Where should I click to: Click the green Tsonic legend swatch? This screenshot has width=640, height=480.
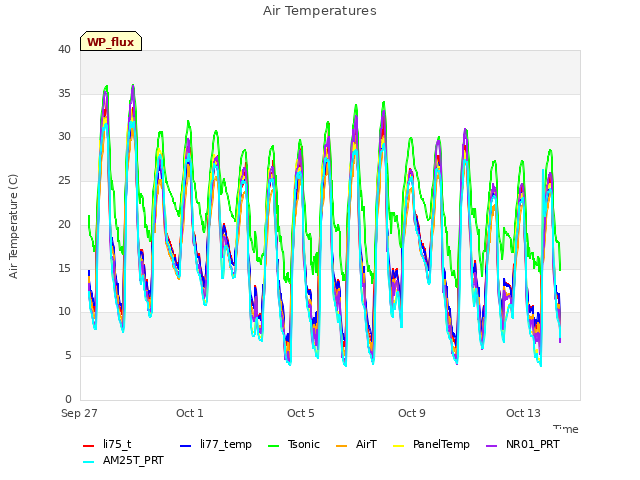[274, 446]
